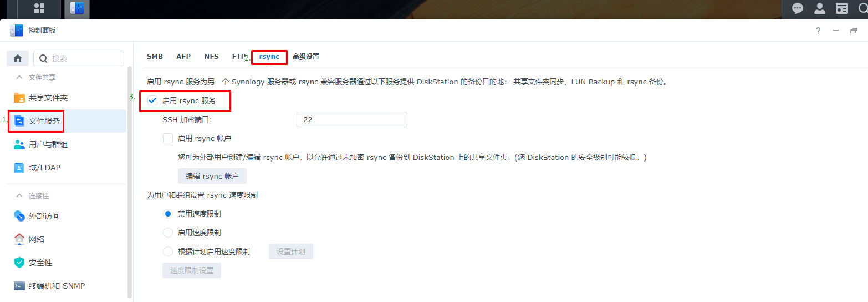Click the SSH 加密端口 input field
This screenshot has width=868, height=302.
coord(351,119)
